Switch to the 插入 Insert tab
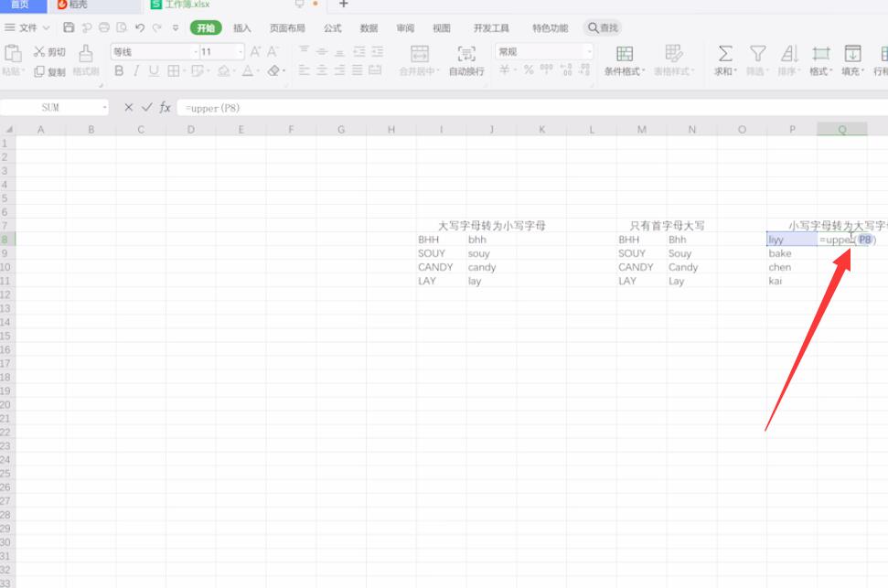The width and height of the screenshot is (888, 588). click(x=241, y=27)
